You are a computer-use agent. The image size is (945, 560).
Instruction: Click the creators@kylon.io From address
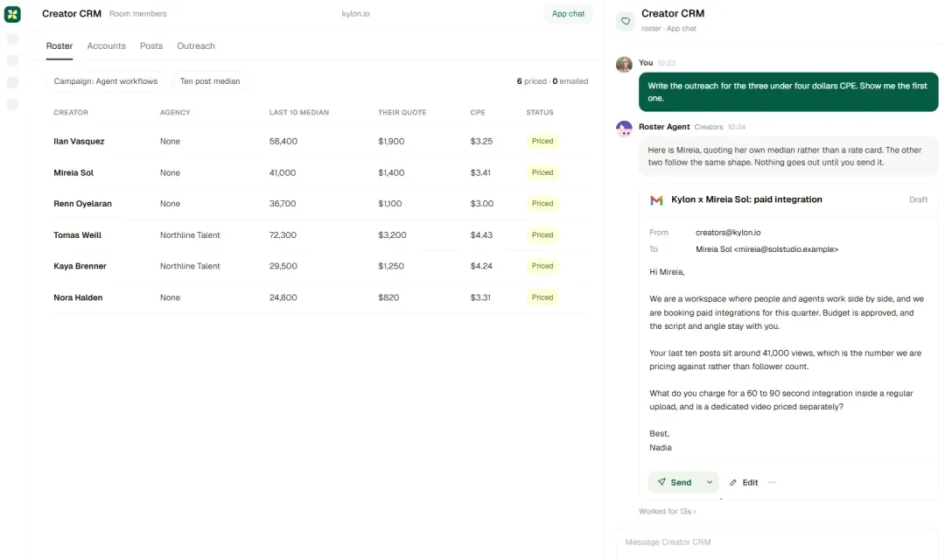[x=728, y=233]
